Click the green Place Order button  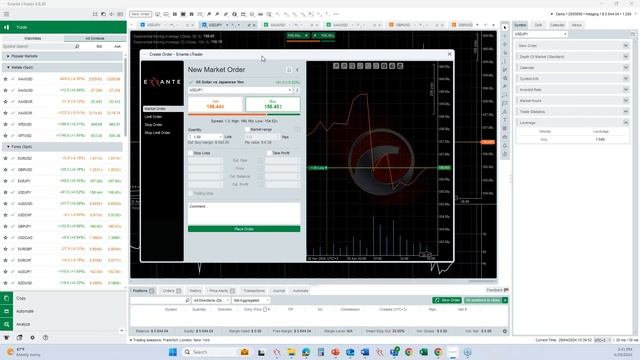pyautogui.click(x=244, y=229)
